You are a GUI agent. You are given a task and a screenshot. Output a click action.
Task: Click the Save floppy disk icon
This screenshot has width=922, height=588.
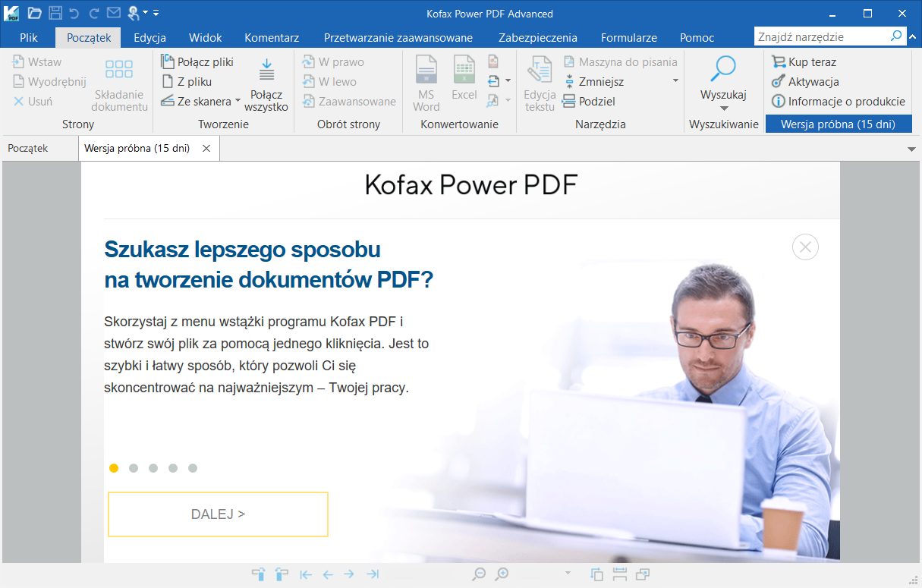pos(55,13)
